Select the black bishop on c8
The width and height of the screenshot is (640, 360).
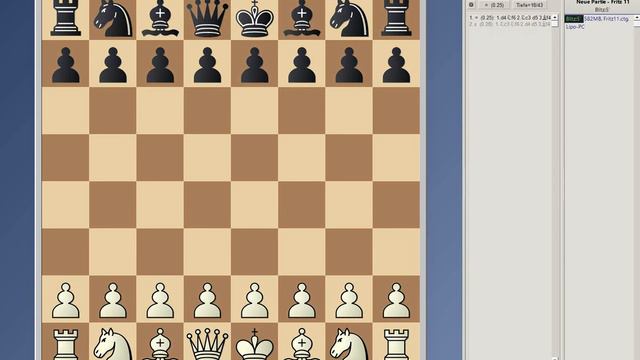(x=160, y=18)
